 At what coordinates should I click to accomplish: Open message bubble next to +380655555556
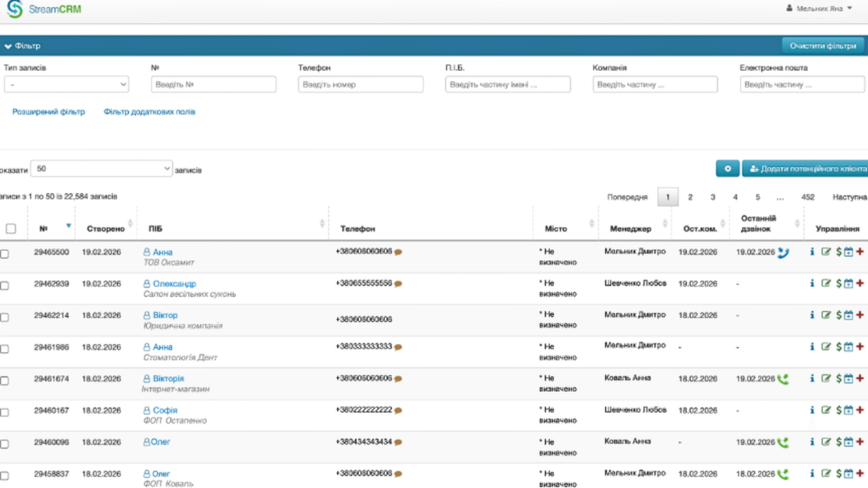(x=398, y=284)
